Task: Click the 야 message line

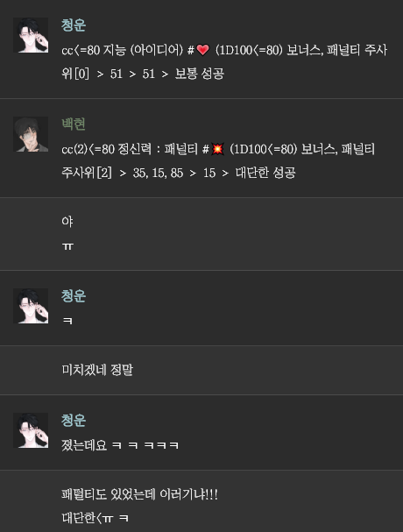Action: pyautogui.click(x=67, y=222)
